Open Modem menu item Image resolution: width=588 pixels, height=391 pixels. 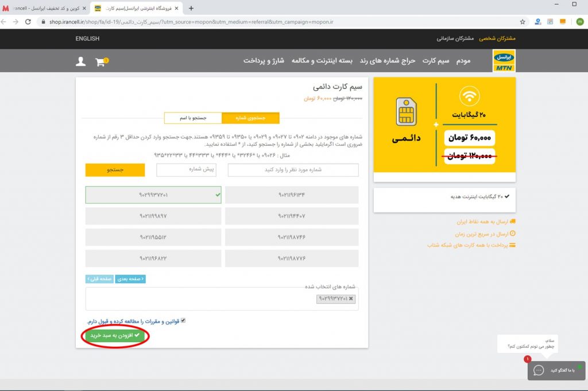(463, 61)
